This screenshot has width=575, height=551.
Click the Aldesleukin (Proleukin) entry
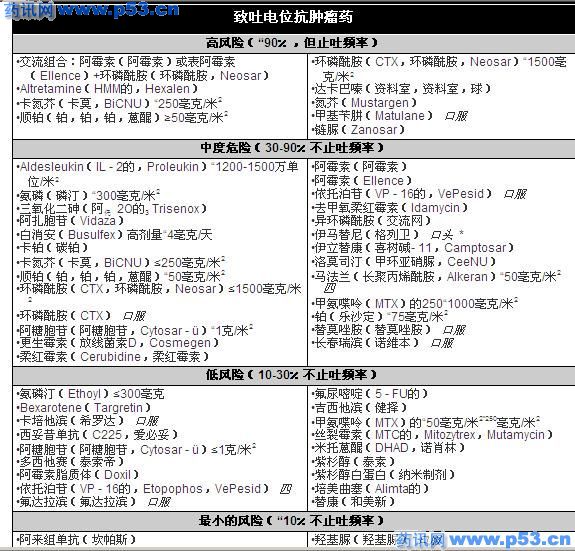(x=157, y=174)
